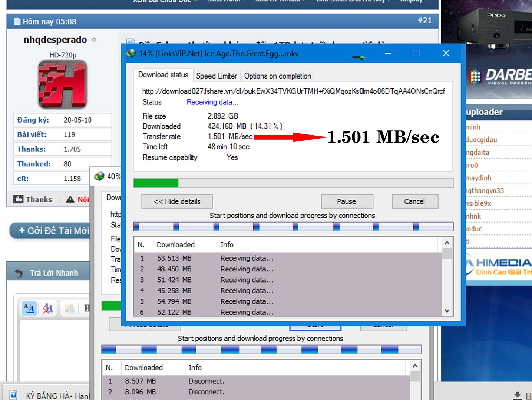The height and width of the screenshot is (400, 532).
Task: Open uploader maydinh's profile
Action: (478, 178)
